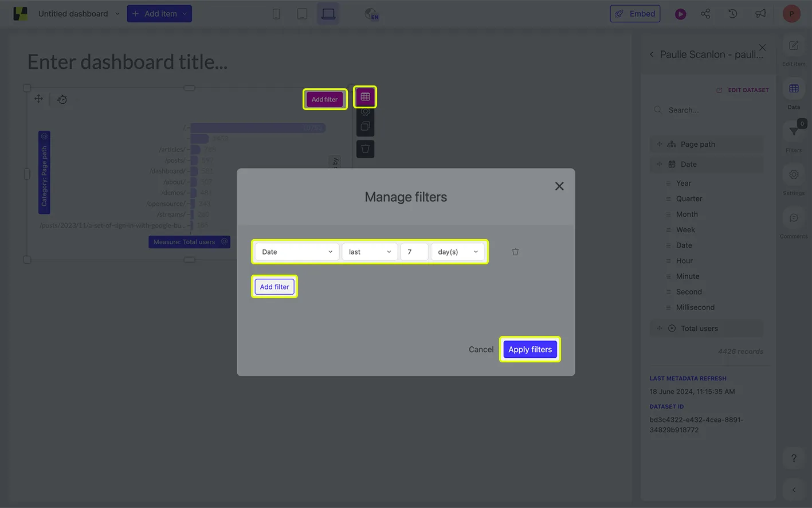Select the Page path column
The width and height of the screenshot is (812, 508).
tap(707, 144)
